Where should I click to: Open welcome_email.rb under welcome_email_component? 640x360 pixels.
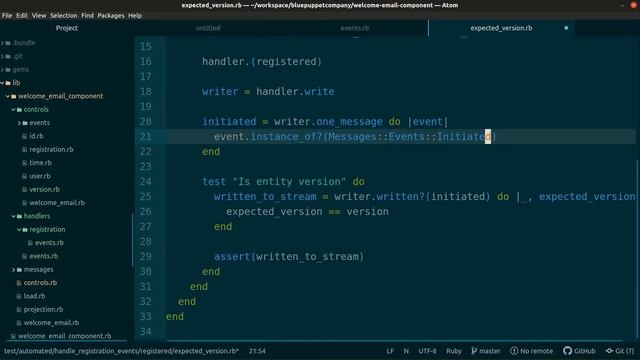coord(51,323)
